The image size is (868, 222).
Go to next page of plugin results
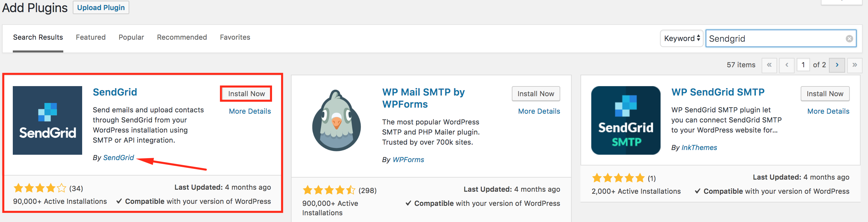tap(837, 65)
